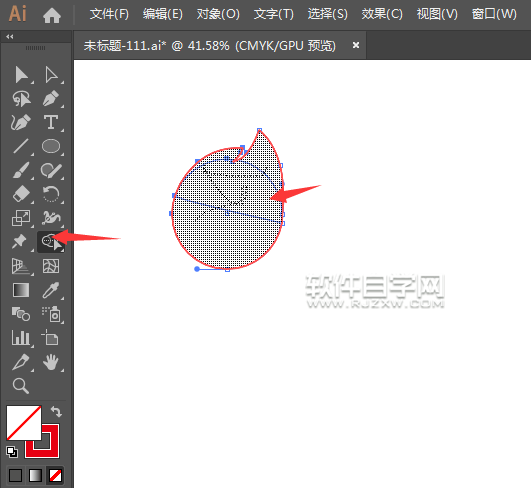The height and width of the screenshot is (488, 531).
Task: Select the Selection tool black arrow
Action: [21, 75]
